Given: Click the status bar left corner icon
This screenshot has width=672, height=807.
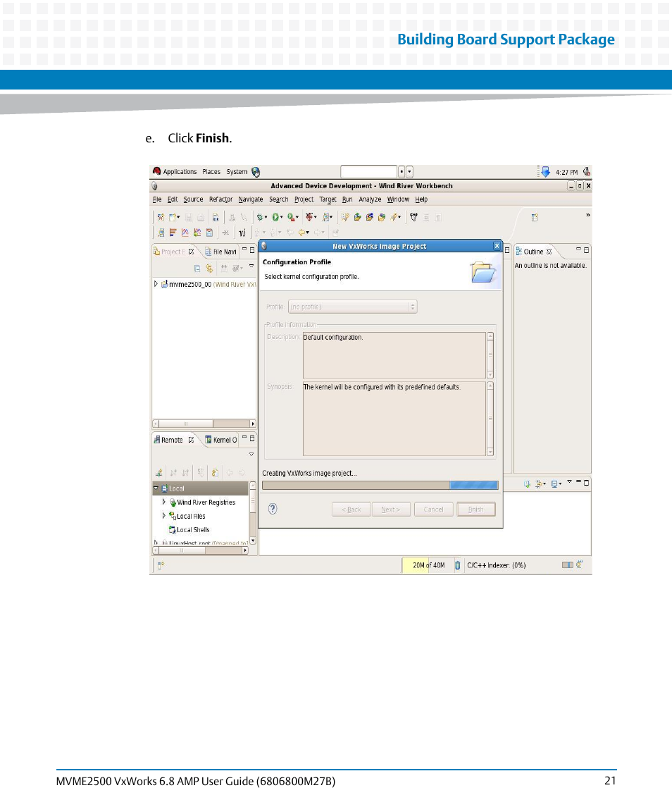Looking at the screenshot, I should tap(161, 565).
